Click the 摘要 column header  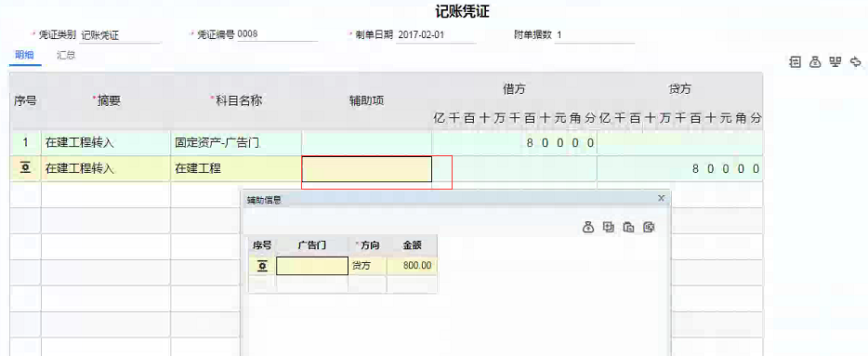(x=106, y=100)
